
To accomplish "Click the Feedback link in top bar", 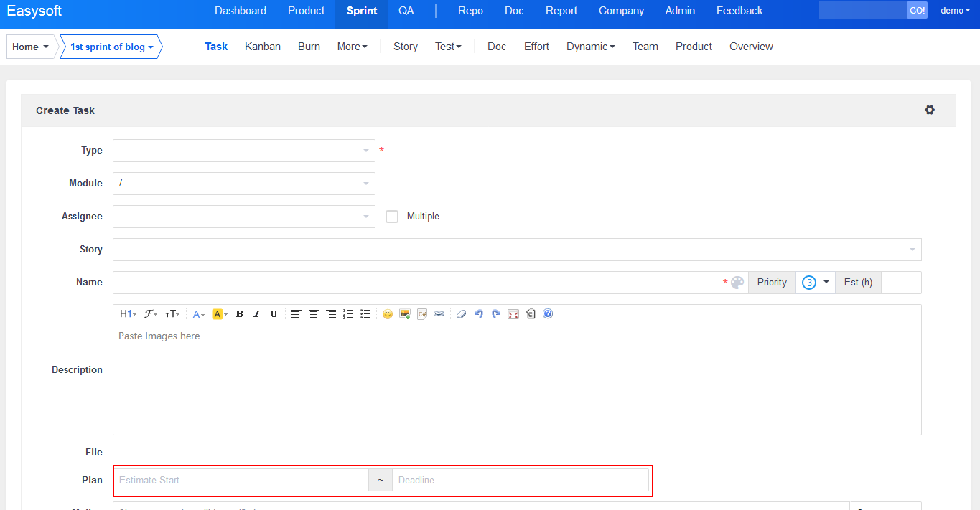I will click(739, 11).
